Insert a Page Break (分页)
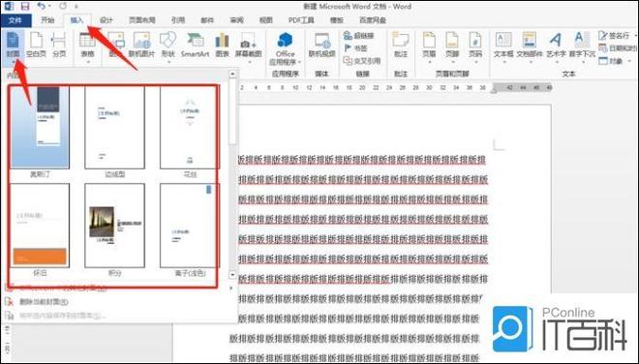The width and height of the screenshot is (639, 364). pyautogui.click(x=59, y=45)
